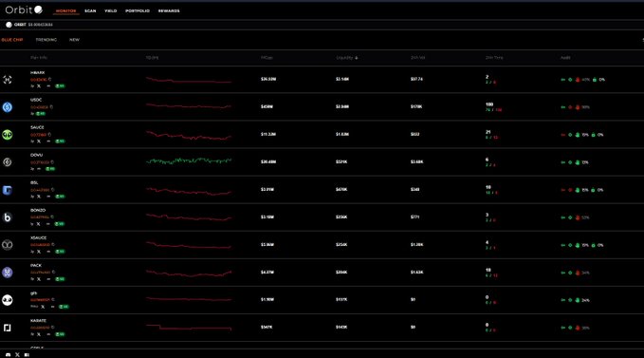This screenshot has width=644, height=358.
Task: Click the SAUCE token address link
Action: (x=38, y=135)
